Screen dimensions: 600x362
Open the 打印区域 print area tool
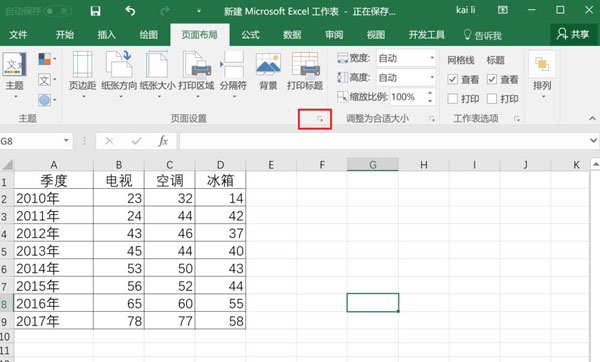pos(196,74)
